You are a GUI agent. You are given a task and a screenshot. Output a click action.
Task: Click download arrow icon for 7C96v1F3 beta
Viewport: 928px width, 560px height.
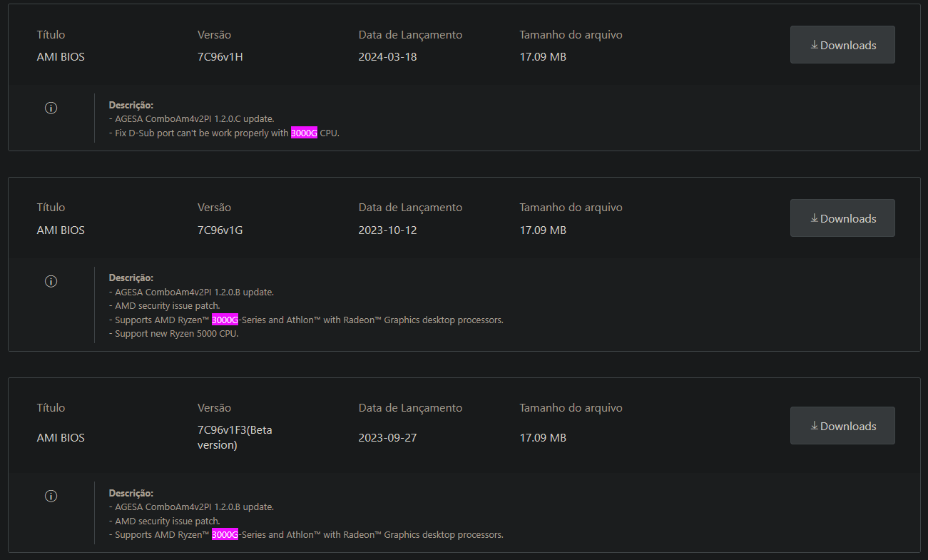(814, 426)
